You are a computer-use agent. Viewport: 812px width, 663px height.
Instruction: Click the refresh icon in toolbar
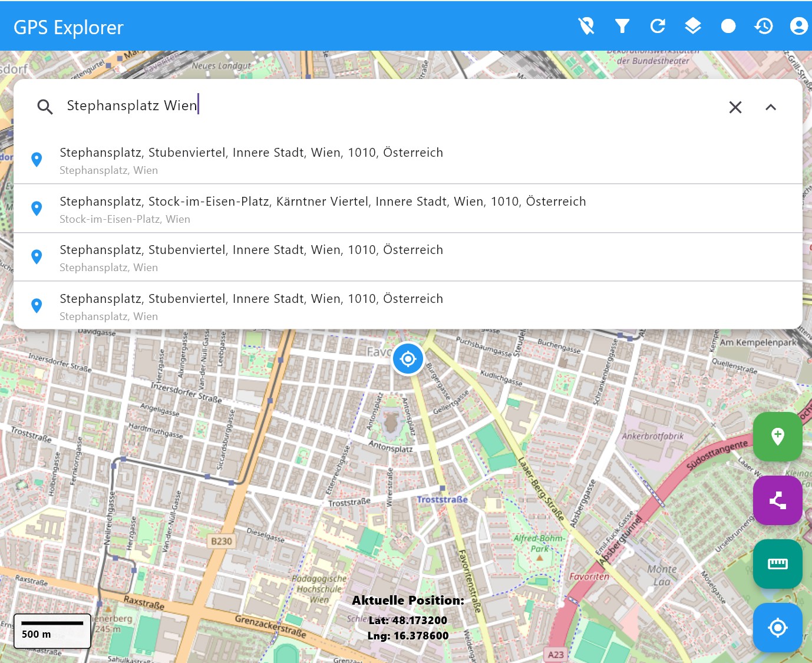pyautogui.click(x=658, y=26)
